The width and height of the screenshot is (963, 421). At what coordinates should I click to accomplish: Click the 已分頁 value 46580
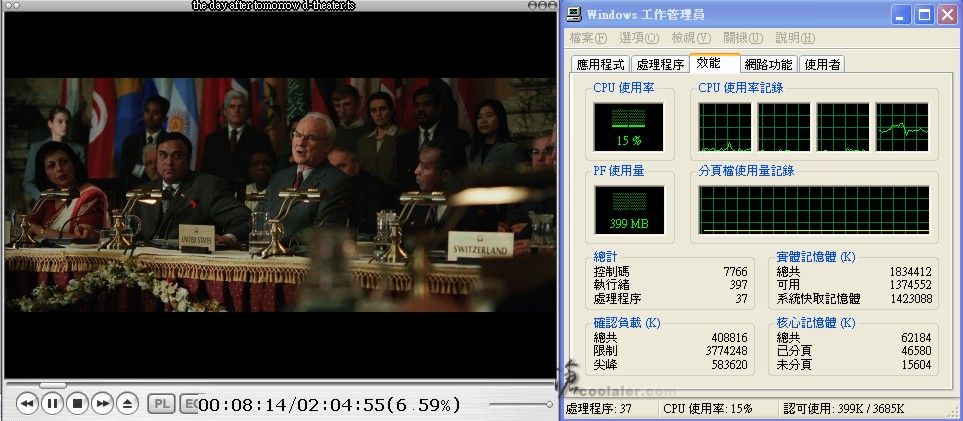tap(916, 351)
